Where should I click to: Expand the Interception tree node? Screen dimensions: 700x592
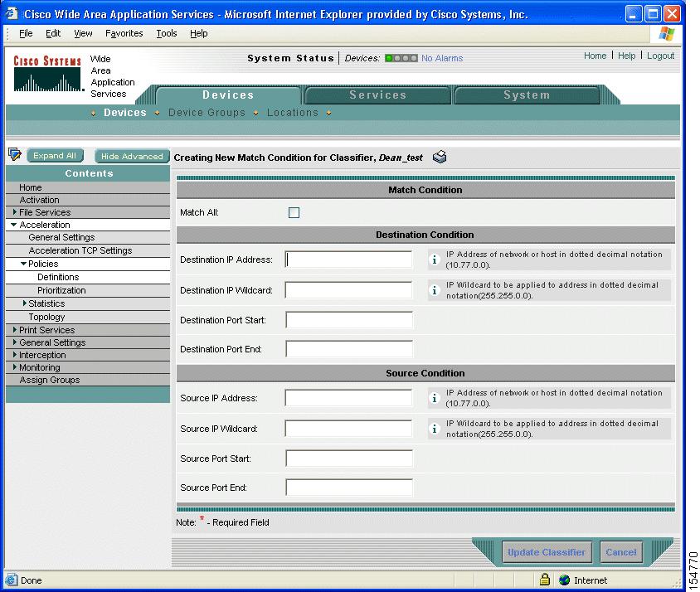[x=15, y=355]
